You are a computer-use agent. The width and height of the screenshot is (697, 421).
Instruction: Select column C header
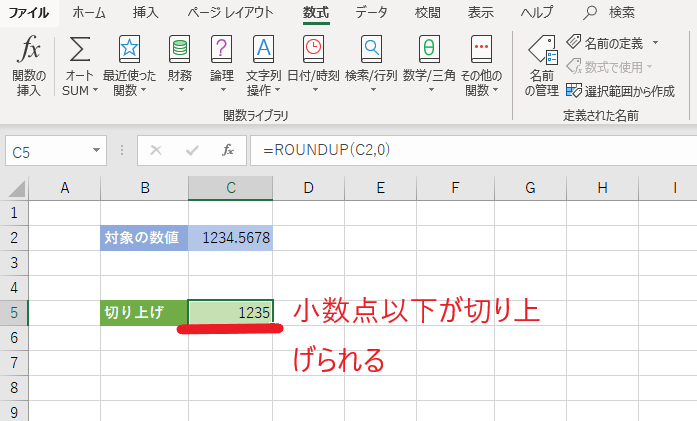coord(230,188)
